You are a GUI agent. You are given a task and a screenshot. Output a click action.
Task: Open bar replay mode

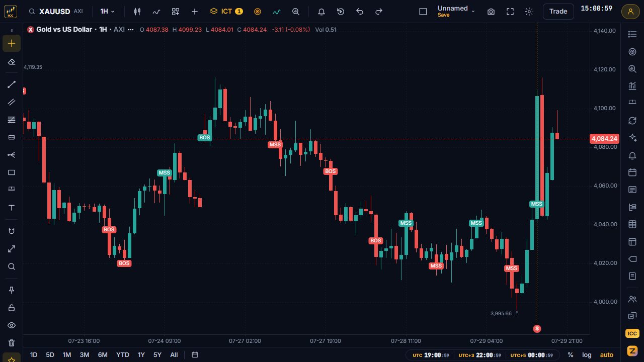tap(341, 12)
